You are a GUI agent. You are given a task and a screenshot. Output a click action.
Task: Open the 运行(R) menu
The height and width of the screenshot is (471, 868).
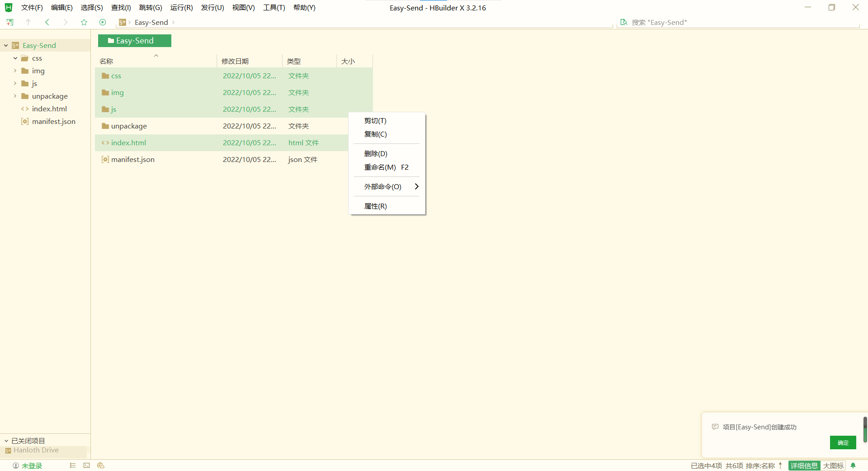181,8
